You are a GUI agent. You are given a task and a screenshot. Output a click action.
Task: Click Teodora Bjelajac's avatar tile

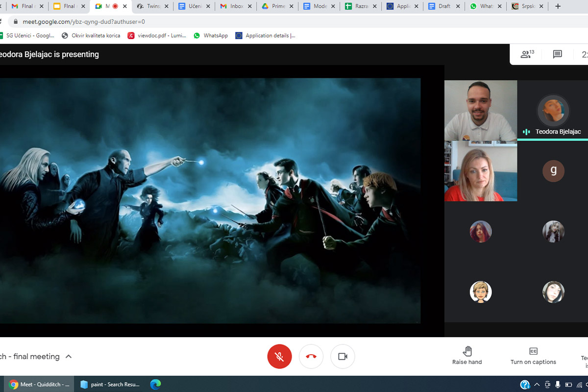point(553,111)
